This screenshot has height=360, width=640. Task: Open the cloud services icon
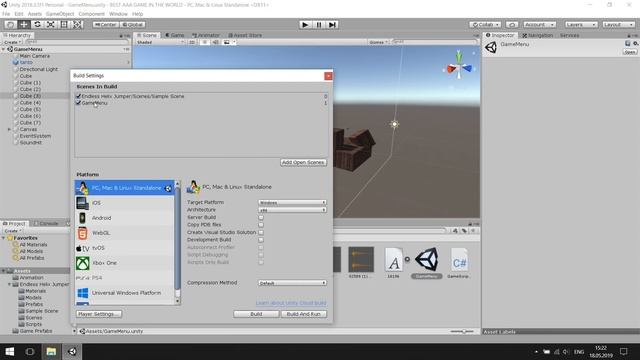[512, 24]
